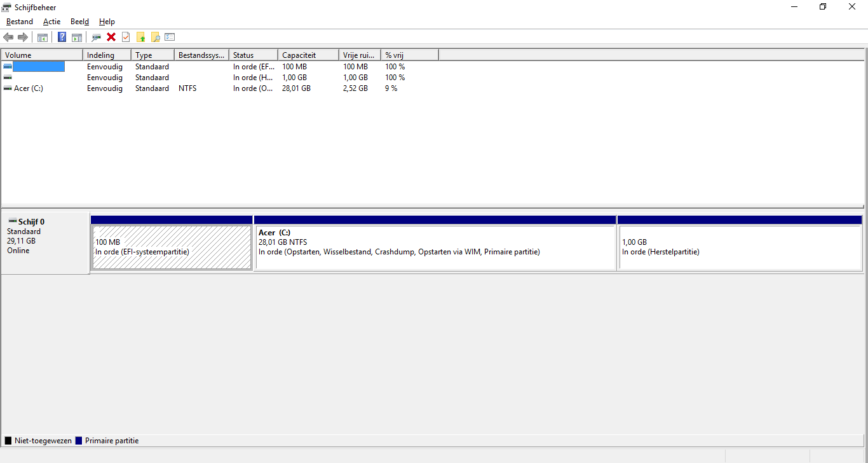Click the 2,52 GB free space value
The image size is (868, 463).
(355, 88)
